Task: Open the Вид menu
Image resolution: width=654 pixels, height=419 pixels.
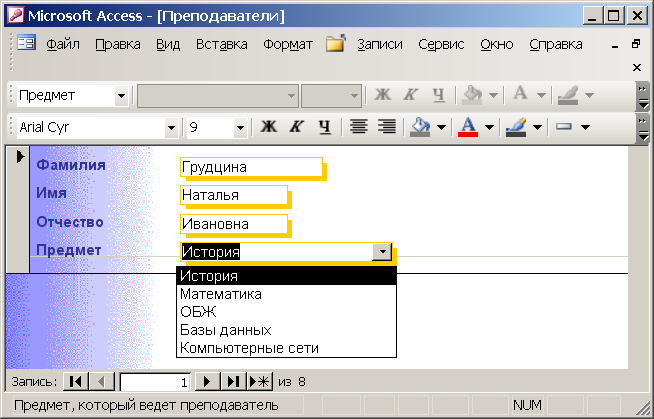Action: [x=168, y=44]
